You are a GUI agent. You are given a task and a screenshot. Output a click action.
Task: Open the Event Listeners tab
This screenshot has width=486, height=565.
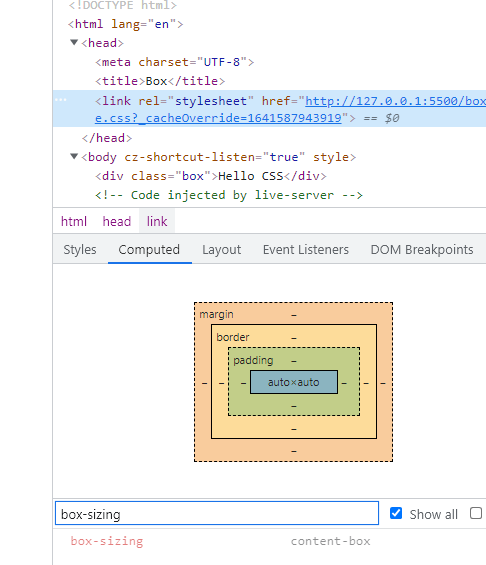306,249
